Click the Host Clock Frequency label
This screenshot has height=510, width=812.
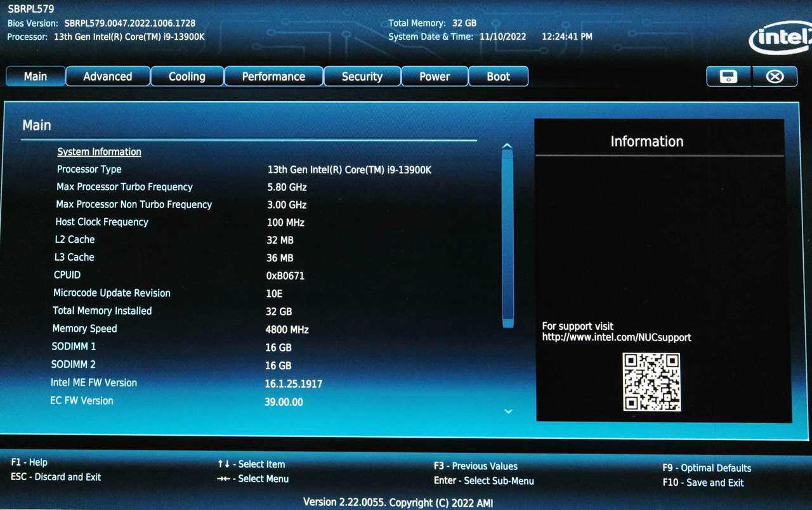click(101, 222)
